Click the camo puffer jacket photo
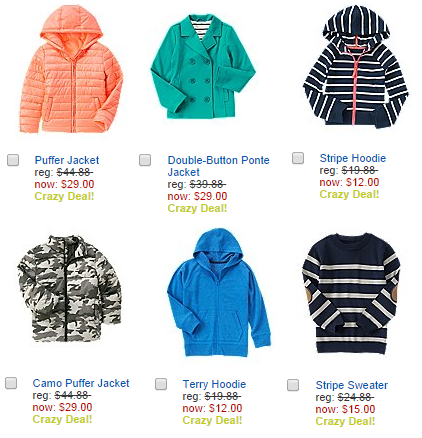This screenshot has width=422, height=438. point(69,288)
